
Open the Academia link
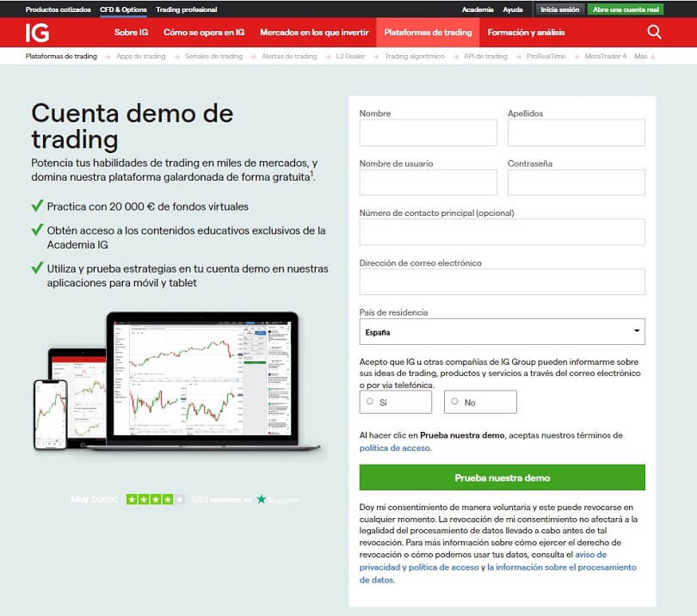(478, 9)
